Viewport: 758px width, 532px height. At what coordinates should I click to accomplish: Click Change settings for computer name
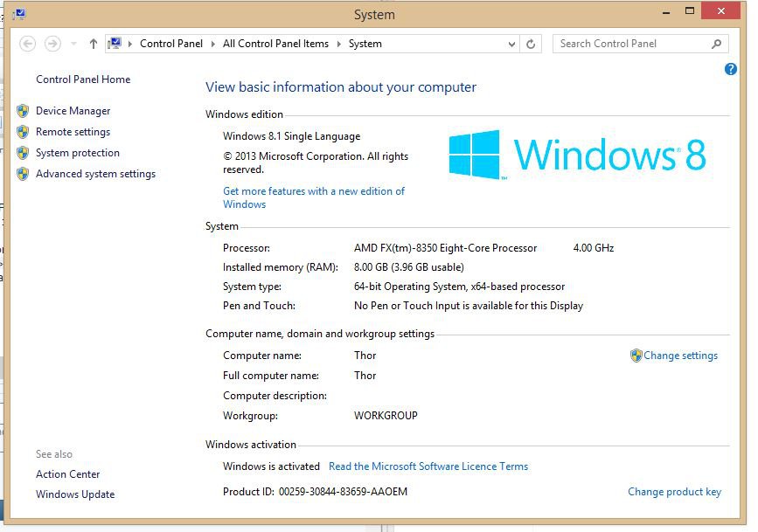tap(680, 356)
